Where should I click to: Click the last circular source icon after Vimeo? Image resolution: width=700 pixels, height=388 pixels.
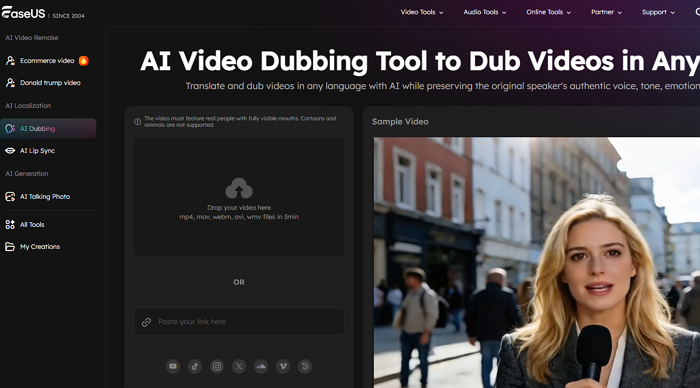305,367
